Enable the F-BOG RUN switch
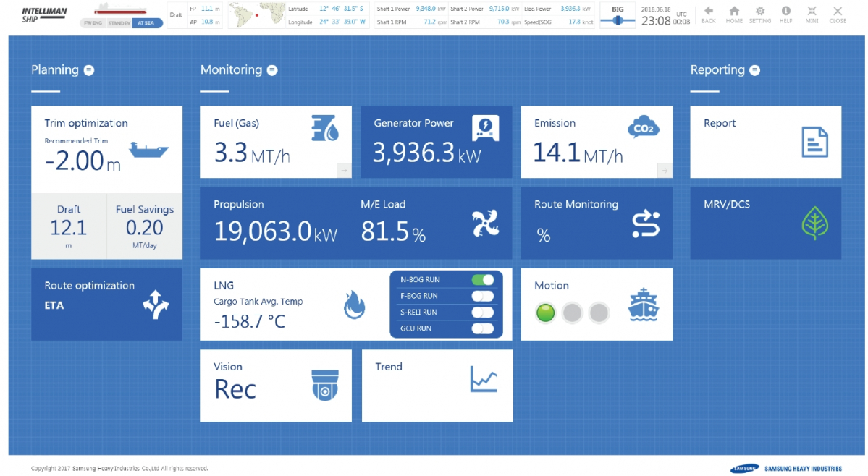 pyautogui.click(x=482, y=296)
